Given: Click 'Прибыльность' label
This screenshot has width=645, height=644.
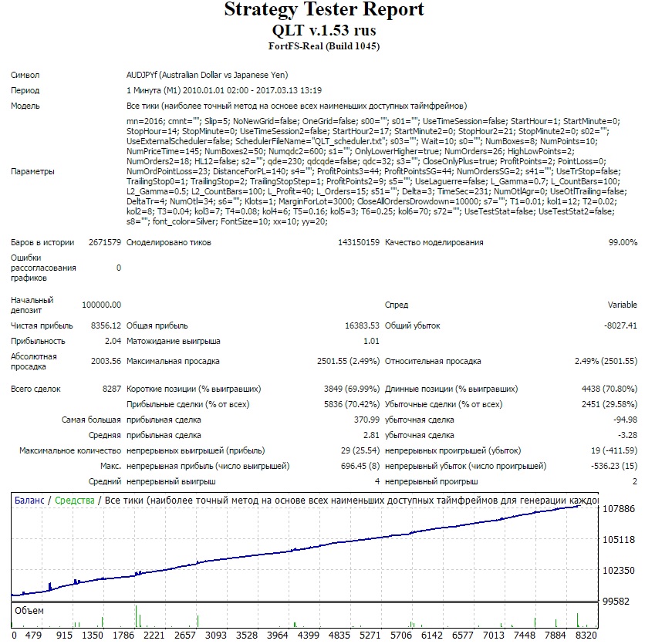Looking at the screenshot, I should coord(38,341).
